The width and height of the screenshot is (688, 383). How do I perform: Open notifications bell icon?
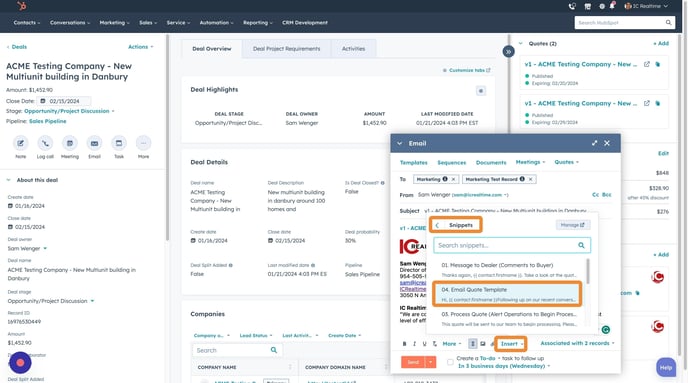(612, 6)
